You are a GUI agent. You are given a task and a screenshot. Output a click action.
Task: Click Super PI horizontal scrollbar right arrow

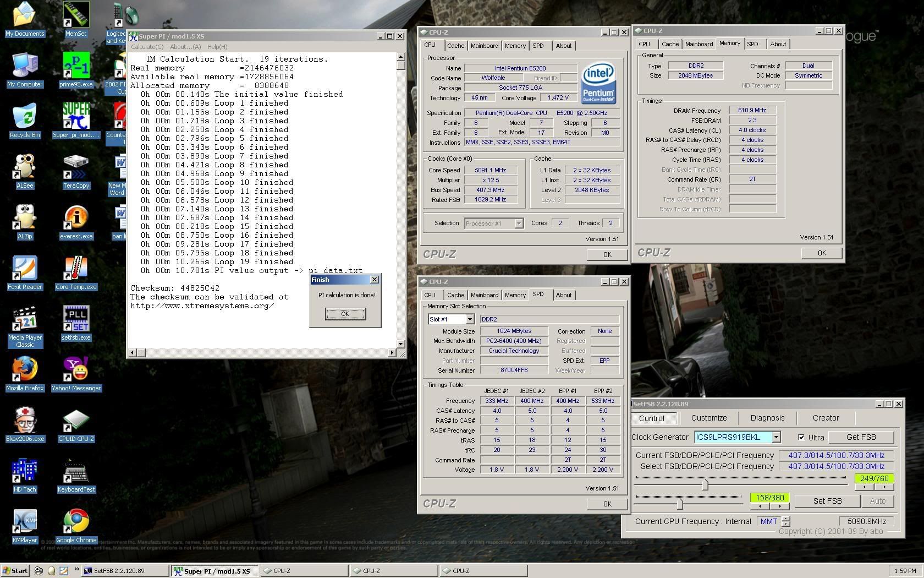pos(392,352)
